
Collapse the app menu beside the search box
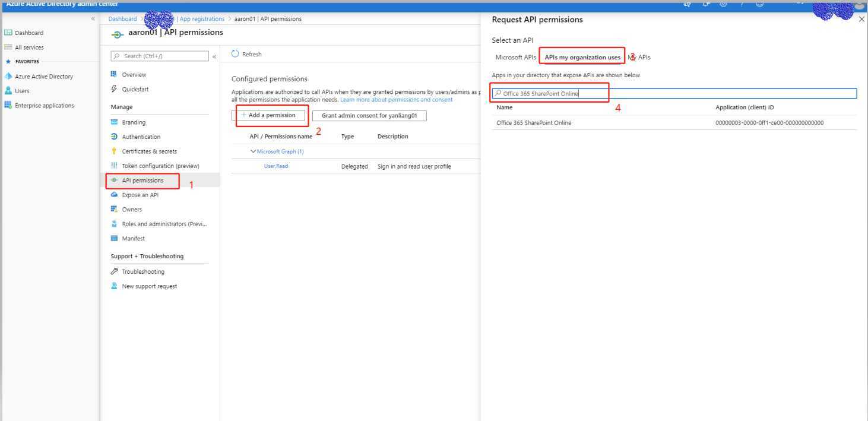(x=214, y=56)
